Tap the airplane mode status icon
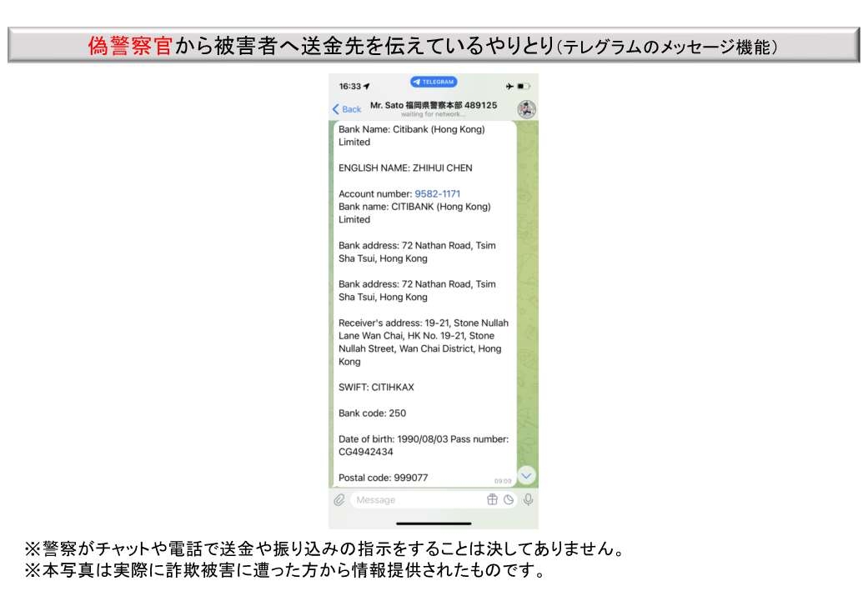This screenshot has width=868, height=601. (x=509, y=86)
